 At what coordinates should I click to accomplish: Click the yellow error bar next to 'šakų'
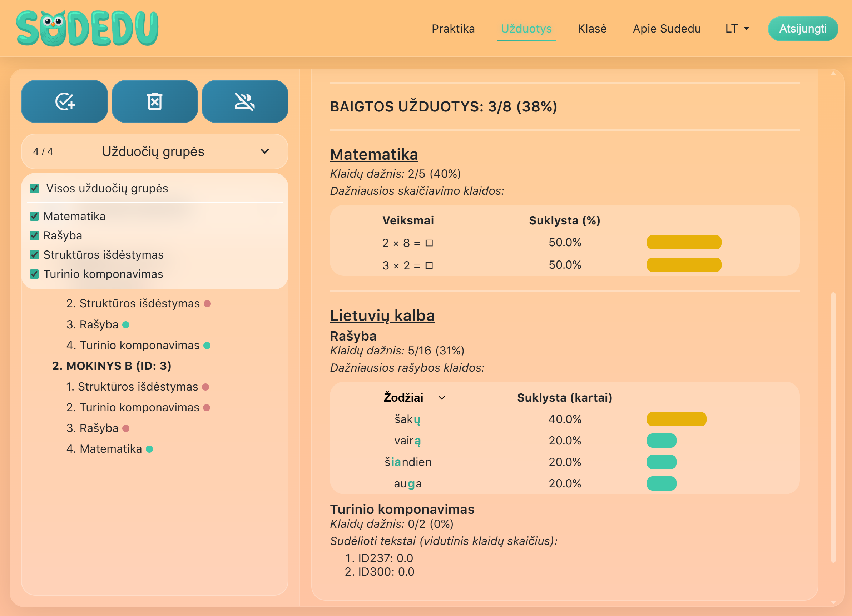(x=676, y=419)
